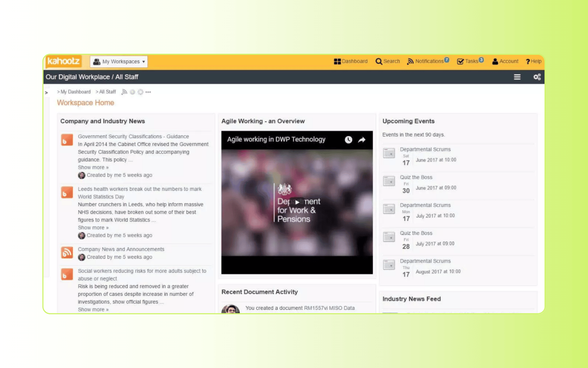Open Search in the top bar

point(388,61)
